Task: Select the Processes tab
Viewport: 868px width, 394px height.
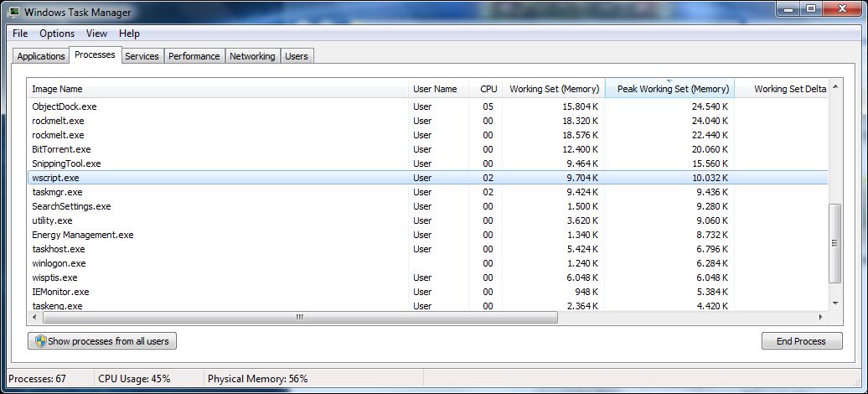Action: click(x=95, y=54)
